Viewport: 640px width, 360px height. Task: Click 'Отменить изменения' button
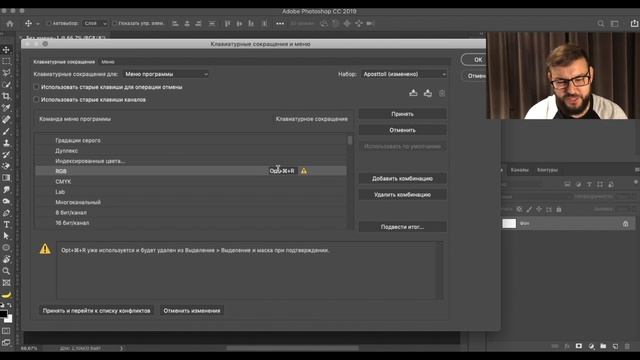tap(192, 311)
